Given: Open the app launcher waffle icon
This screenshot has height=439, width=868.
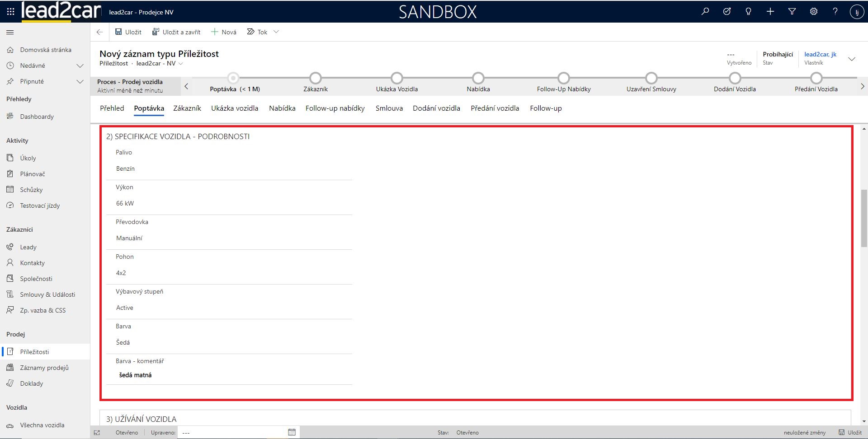Looking at the screenshot, I should (x=10, y=12).
